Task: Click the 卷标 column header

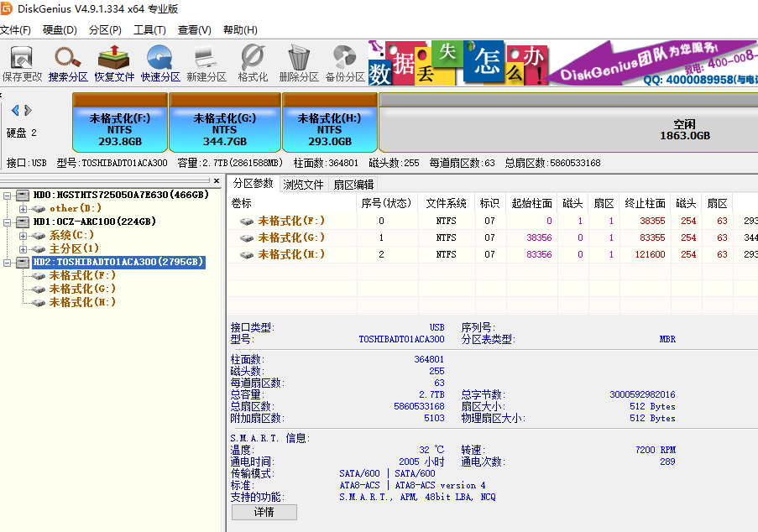Action: click(x=292, y=203)
